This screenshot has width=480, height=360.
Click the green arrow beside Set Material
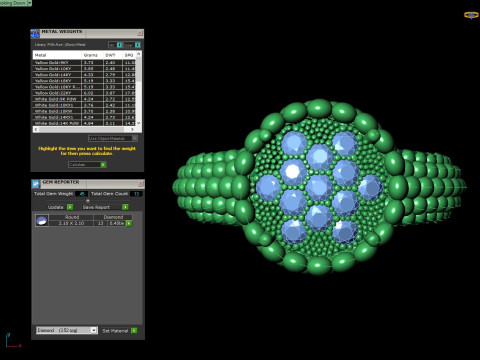[x=134, y=331]
